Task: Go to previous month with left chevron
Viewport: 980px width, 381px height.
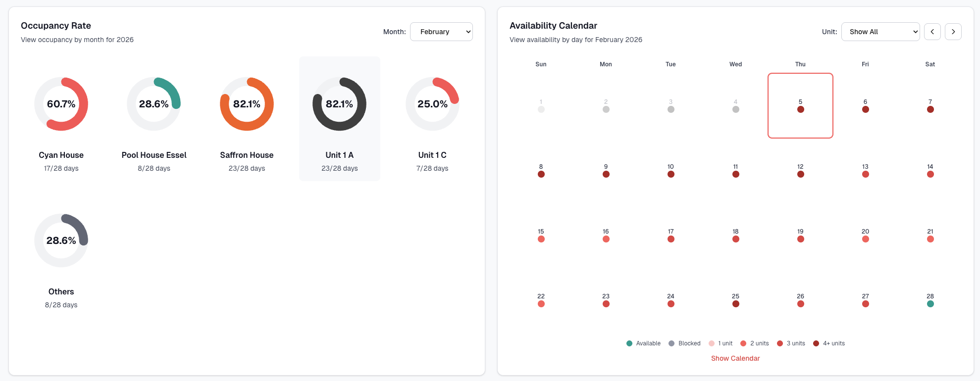Action: click(x=932, y=32)
